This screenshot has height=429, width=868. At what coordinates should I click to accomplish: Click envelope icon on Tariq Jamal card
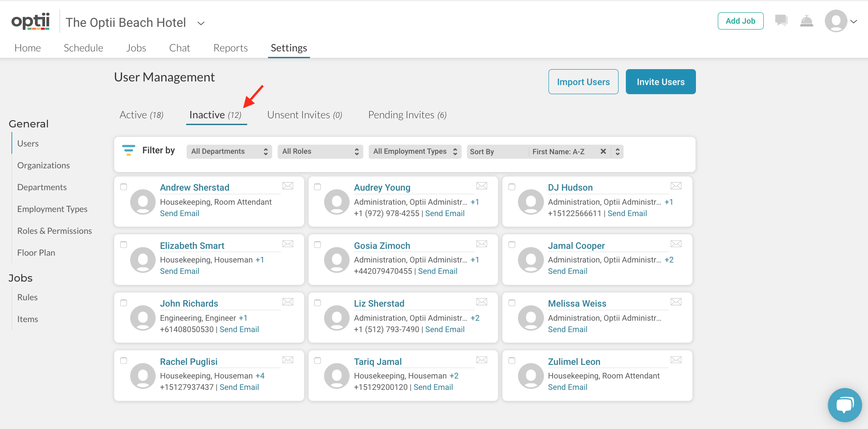point(482,360)
